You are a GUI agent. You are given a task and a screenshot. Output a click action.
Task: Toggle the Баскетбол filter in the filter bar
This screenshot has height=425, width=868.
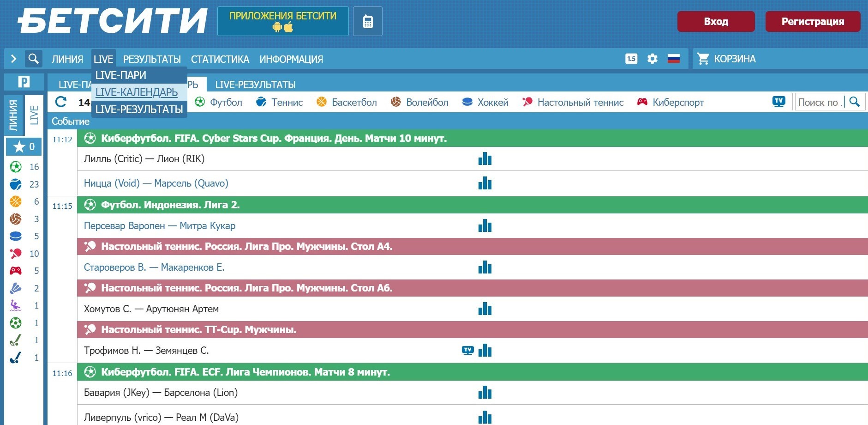click(347, 102)
